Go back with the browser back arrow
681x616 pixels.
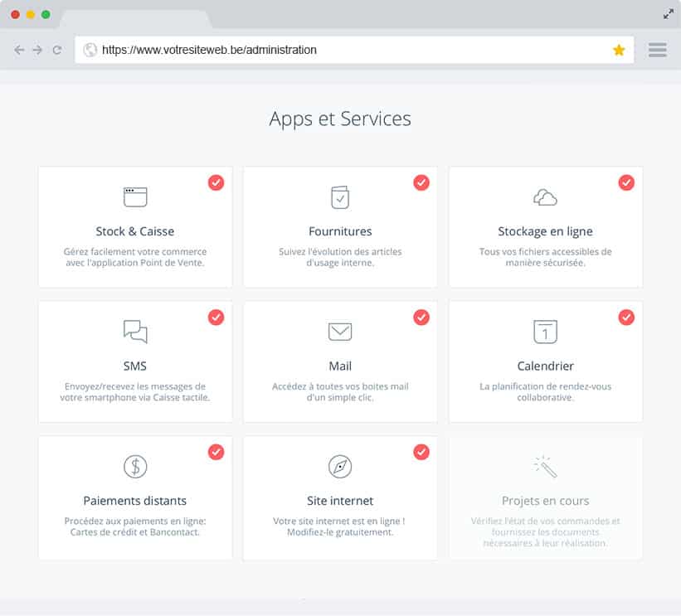[19, 50]
